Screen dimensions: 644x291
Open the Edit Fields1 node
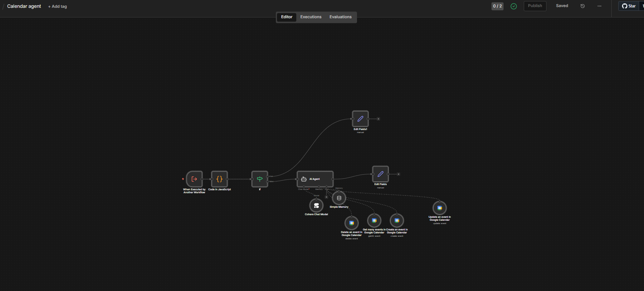[x=360, y=119]
